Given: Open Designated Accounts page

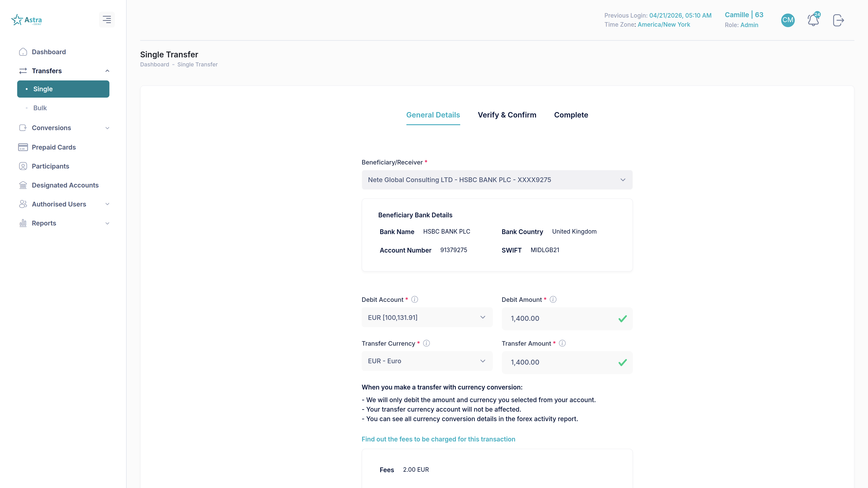Looking at the screenshot, I should coord(65,185).
